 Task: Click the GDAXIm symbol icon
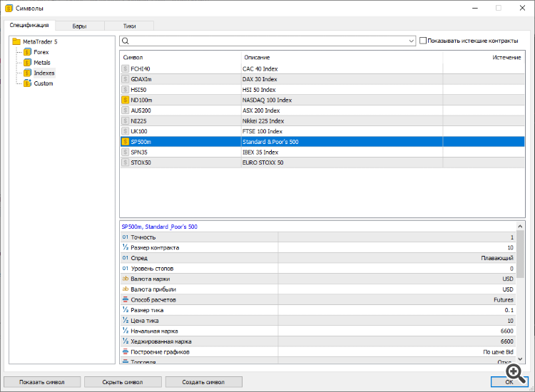(x=126, y=79)
